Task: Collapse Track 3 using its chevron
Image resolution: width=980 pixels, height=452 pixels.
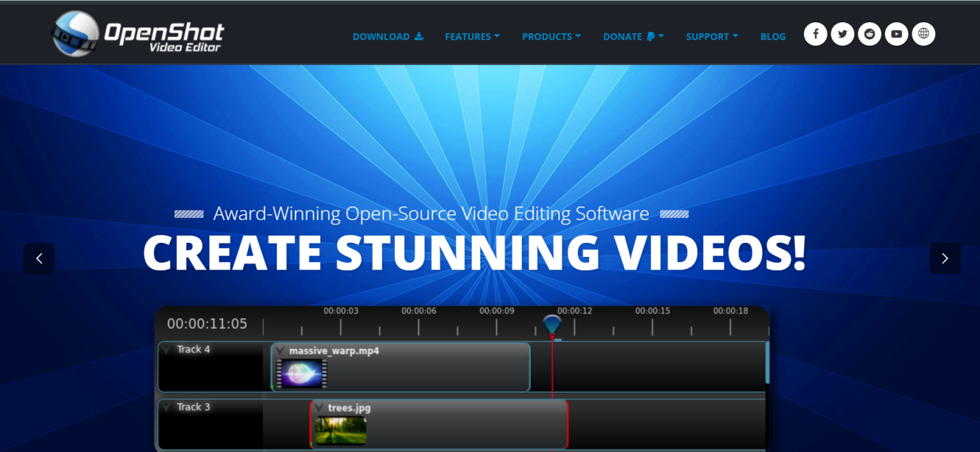Action: click(167, 407)
